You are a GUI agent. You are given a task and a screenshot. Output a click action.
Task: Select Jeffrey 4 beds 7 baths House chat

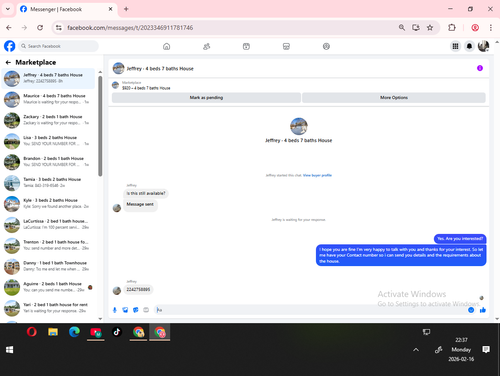pos(48,78)
